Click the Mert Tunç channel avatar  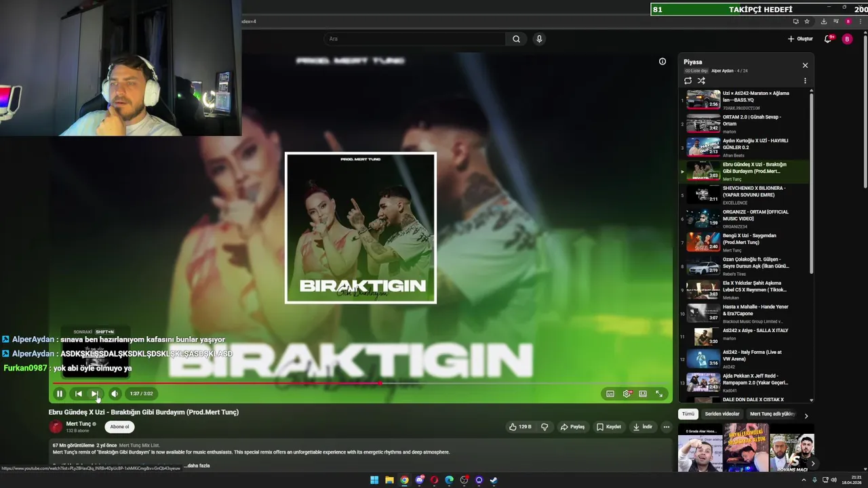pyautogui.click(x=56, y=427)
